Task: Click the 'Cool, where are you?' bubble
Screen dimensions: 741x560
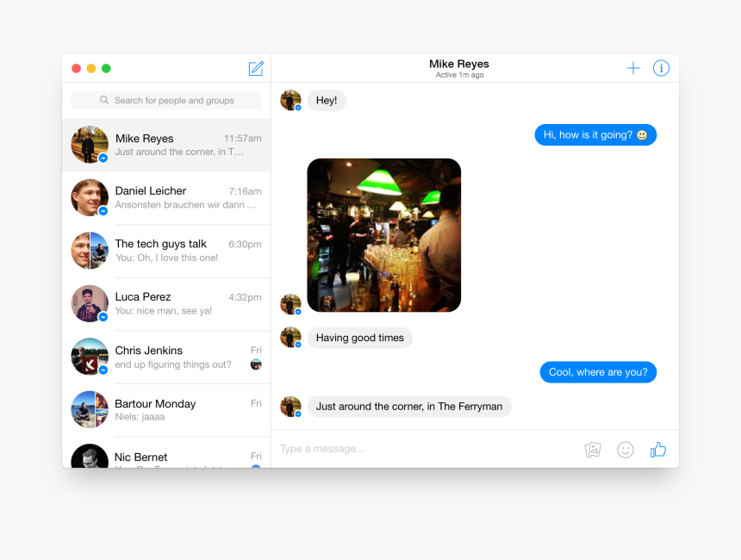Action: (x=598, y=372)
